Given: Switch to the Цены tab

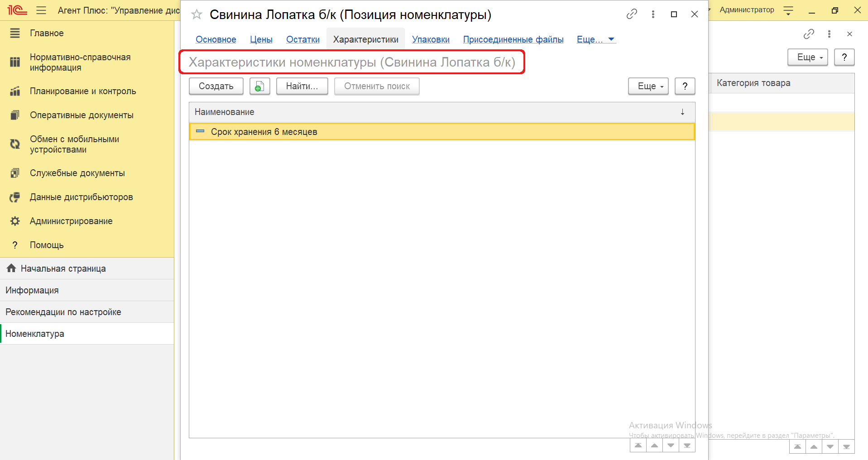Looking at the screenshot, I should coord(261,39).
